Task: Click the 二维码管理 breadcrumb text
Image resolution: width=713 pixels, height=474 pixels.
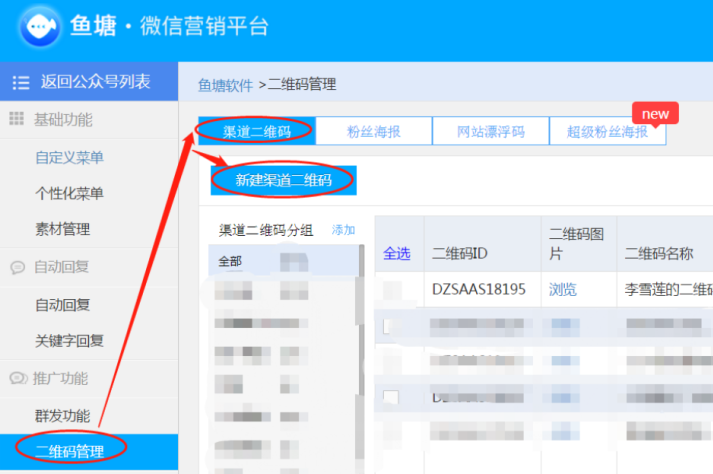Action: [302, 84]
